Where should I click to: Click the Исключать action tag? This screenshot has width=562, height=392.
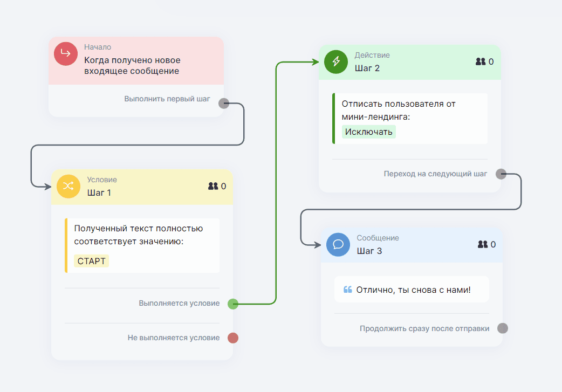point(369,132)
